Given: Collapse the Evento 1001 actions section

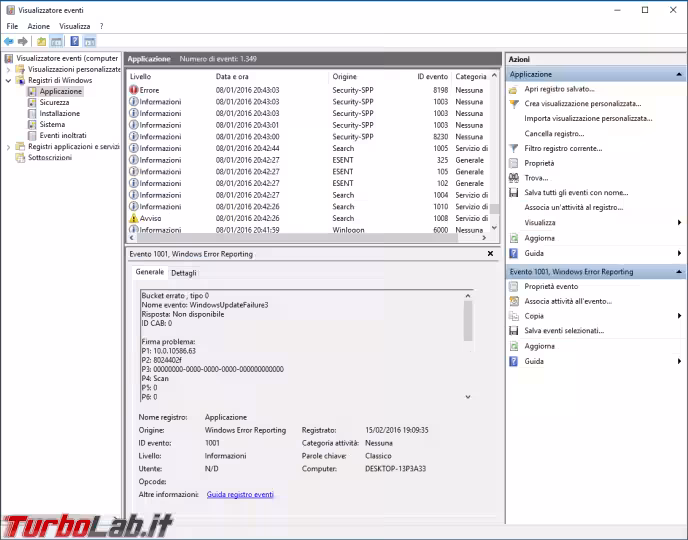Looking at the screenshot, I should click(679, 272).
